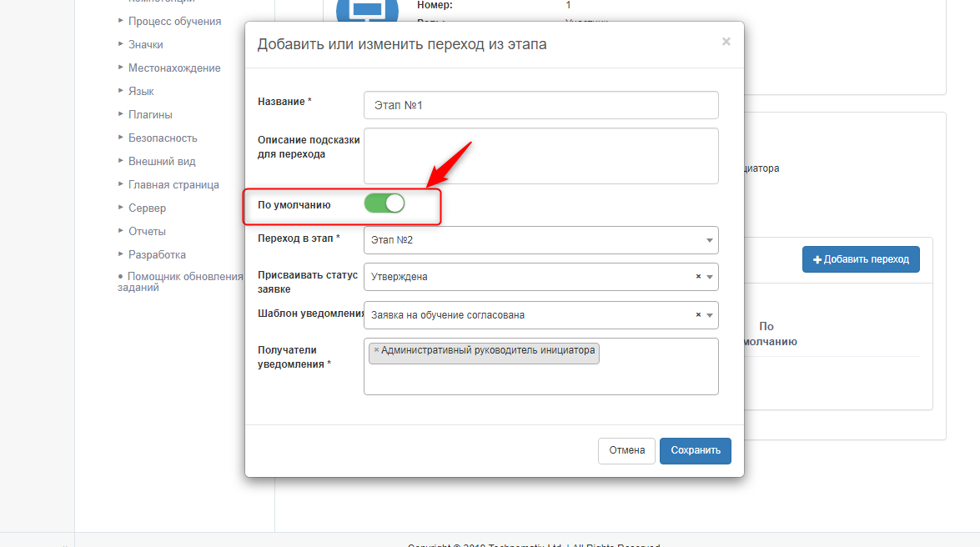Expand the 'Внешний вид' section
The image size is (980, 547).
pyautogui.click(x=162, y=161)
